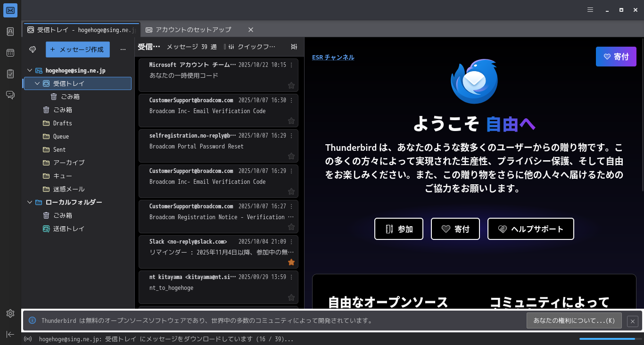
Task: Open message list display options icon
Action: [294, 47]
